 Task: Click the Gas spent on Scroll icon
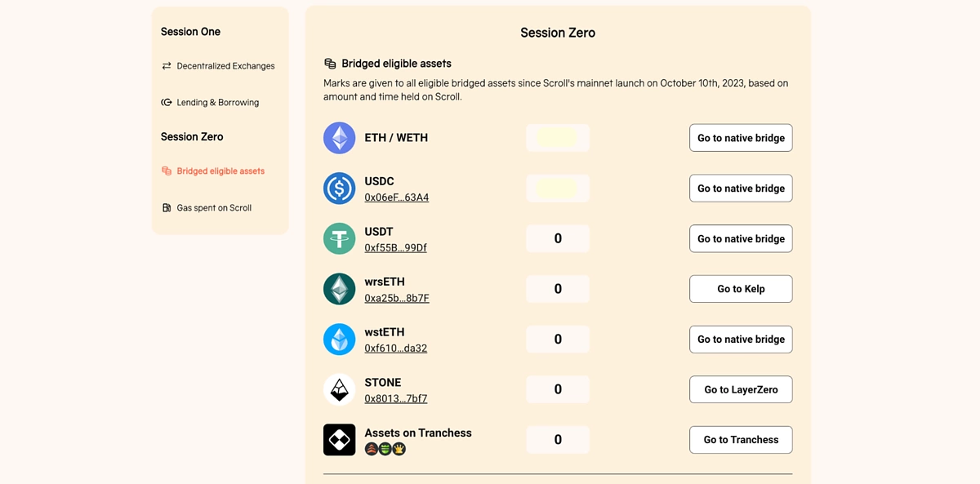tap(167, 207)
